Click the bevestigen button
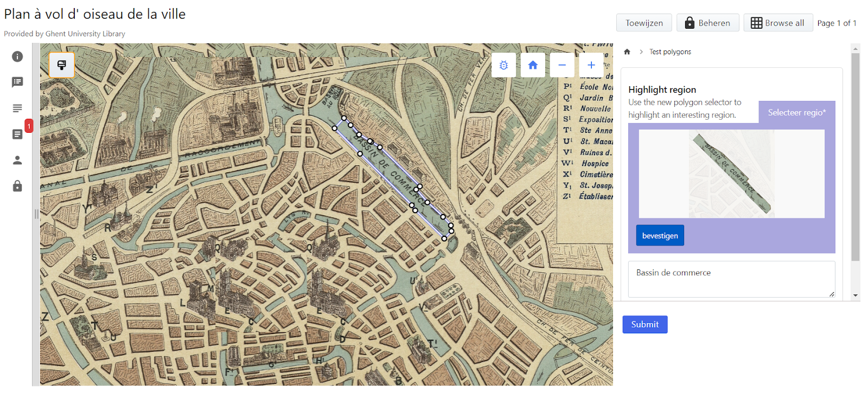This screenshot has width=868, height=406. pyautogui.click(x=660, y=235)
